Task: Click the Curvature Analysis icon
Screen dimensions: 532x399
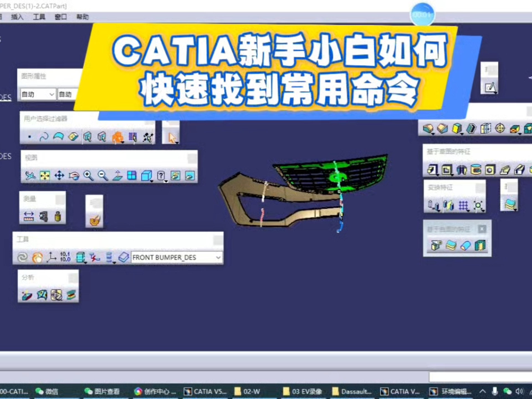Action: [x=42, y=295]
